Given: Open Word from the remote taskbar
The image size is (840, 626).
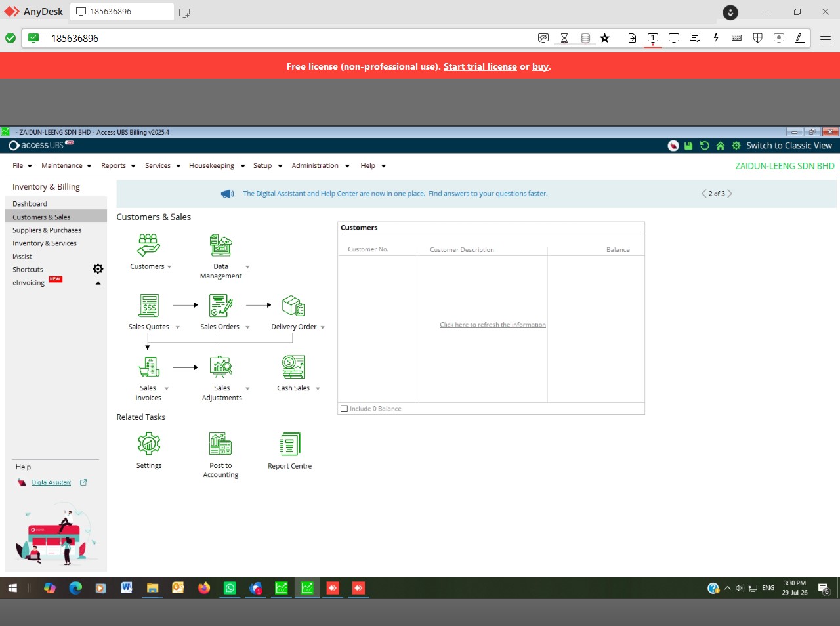Looking at the screenshot, I should click(x=127, y=588).
